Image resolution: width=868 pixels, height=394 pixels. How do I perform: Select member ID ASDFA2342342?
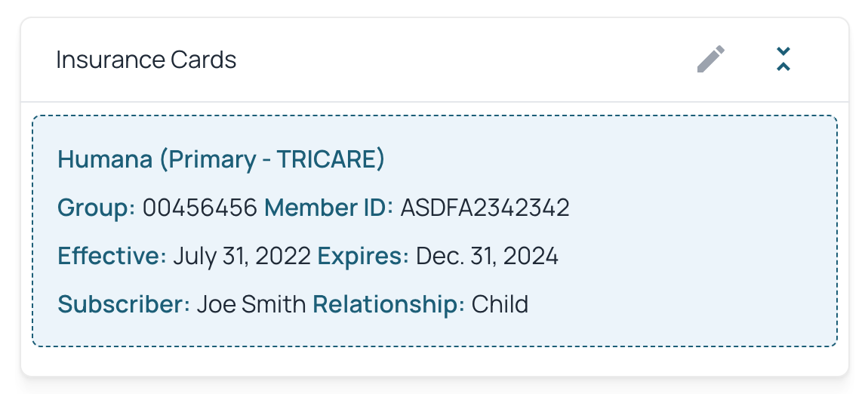click(x=485, y=208)
